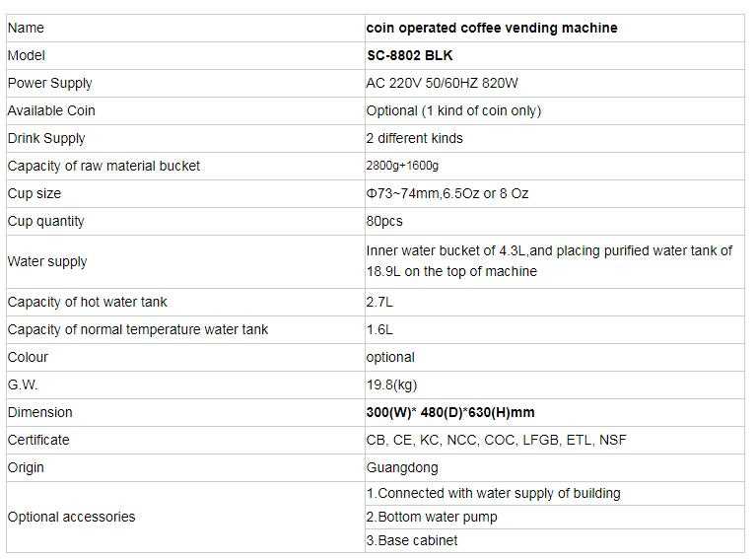The width and height of the screenshot is (756, 559).
Task: Select the certificate list starting with CB
Action: [x=496, y=440]
